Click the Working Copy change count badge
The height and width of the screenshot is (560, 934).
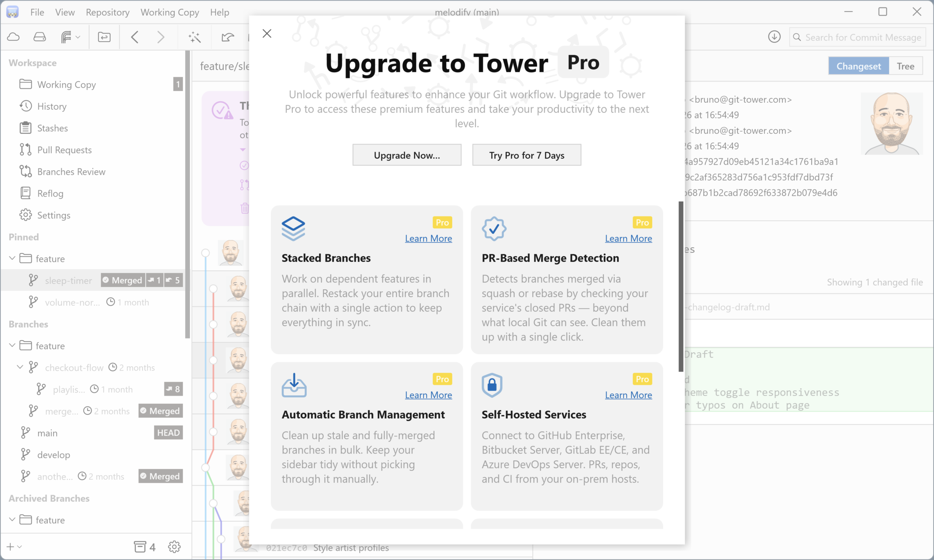point(178,84)
